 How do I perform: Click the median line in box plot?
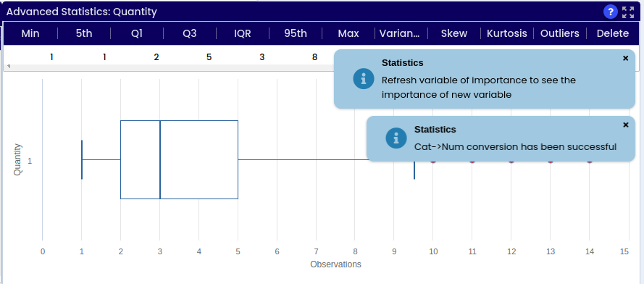click(x=160, y=159)
